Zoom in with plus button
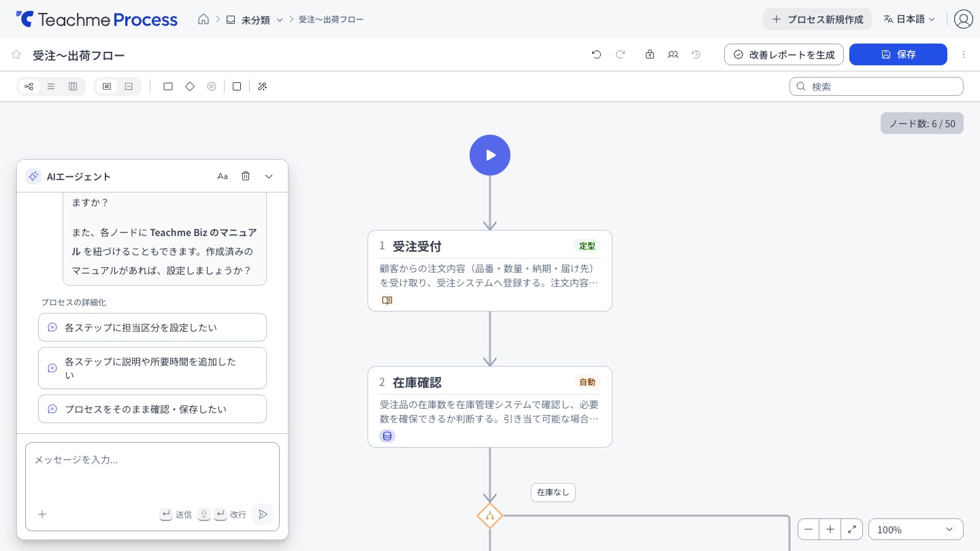Image resolution: width=980 pixels, height=551 pixels. pos(830,529)
